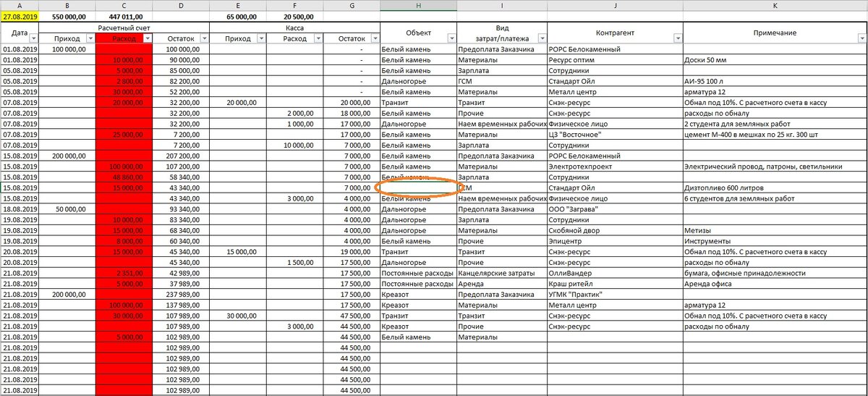
Task: Select the 137 989,00 balance cell
Action: tap(181, 305)
